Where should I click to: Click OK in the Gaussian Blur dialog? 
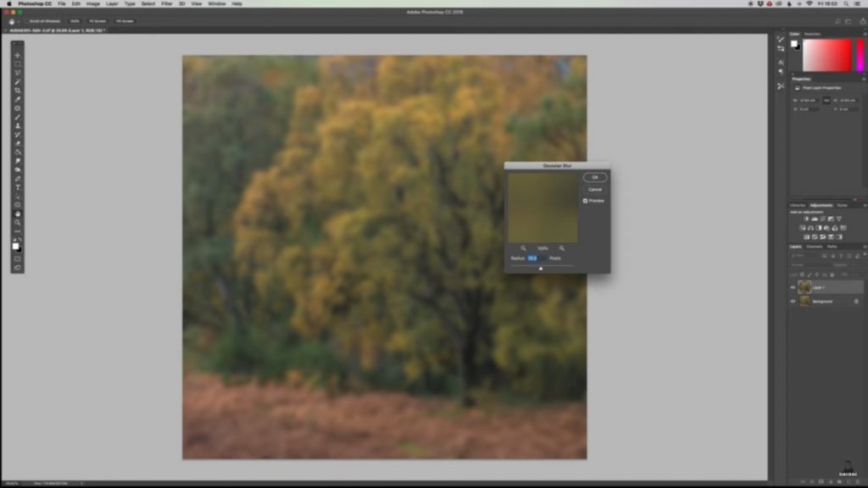(x=595, y=177)
